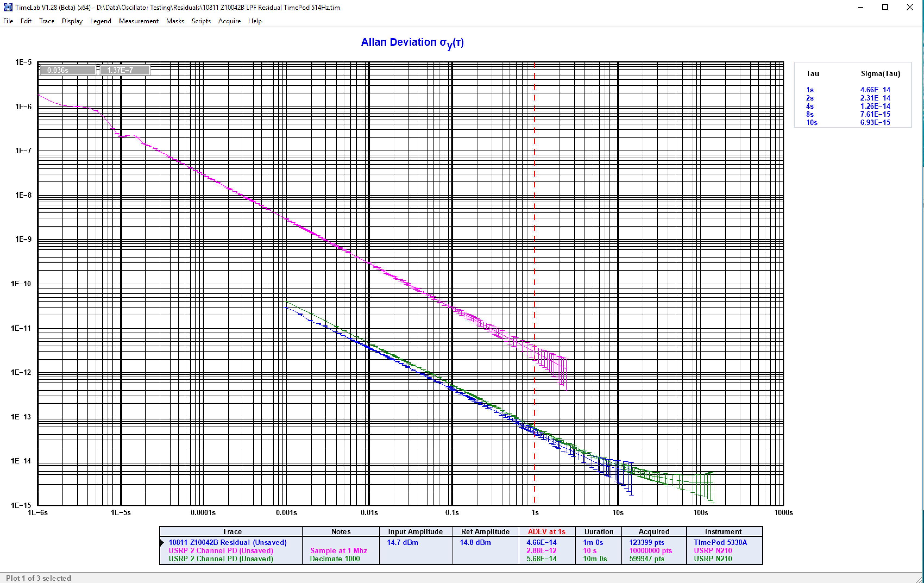
Task: Click the cursor tau readout 0.036s
Action: [x=68, y=70]
